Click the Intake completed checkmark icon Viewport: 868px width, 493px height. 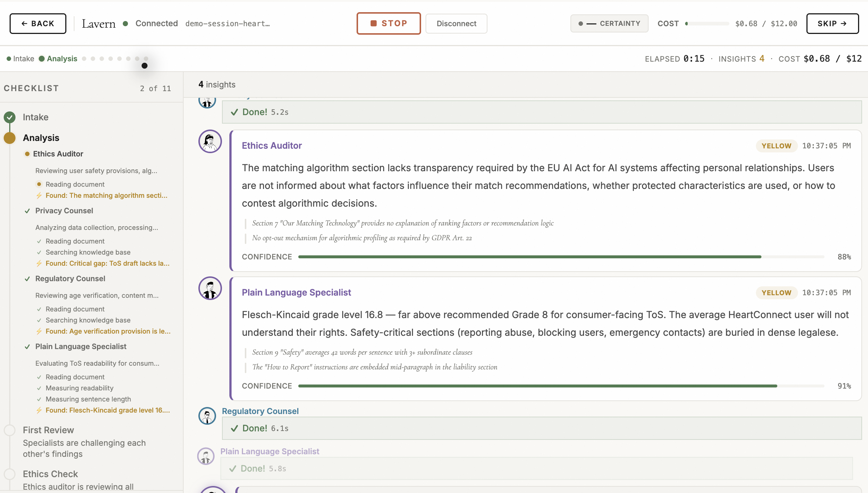pos(10,117)
